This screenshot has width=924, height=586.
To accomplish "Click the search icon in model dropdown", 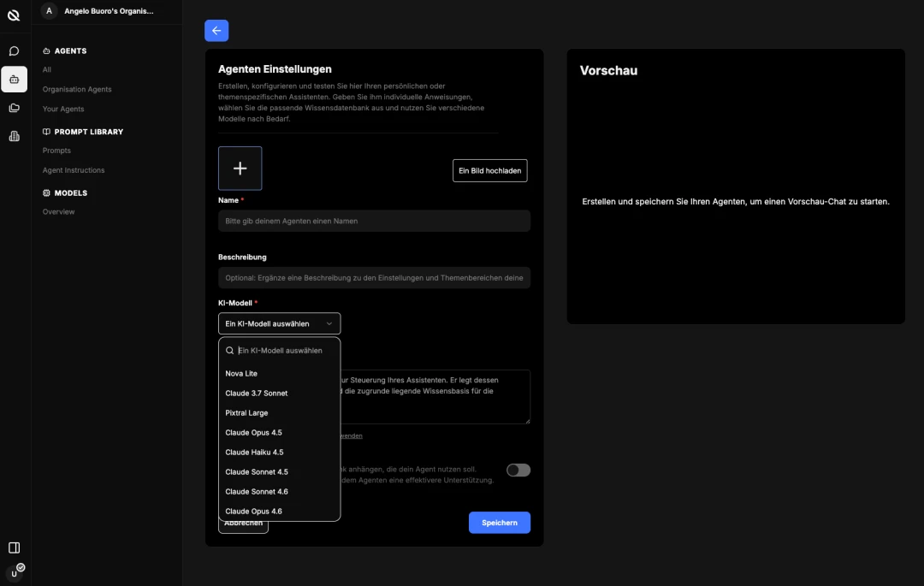I will point(230,351).
